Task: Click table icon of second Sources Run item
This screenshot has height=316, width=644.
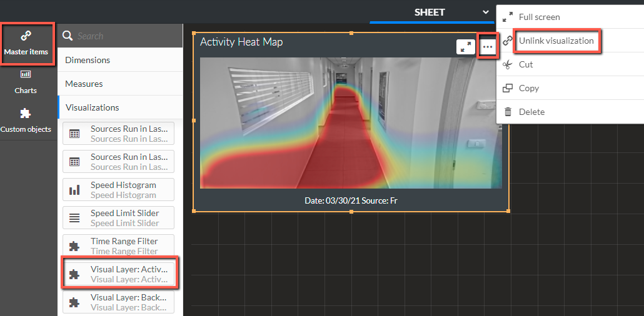Action: (74, 162)
